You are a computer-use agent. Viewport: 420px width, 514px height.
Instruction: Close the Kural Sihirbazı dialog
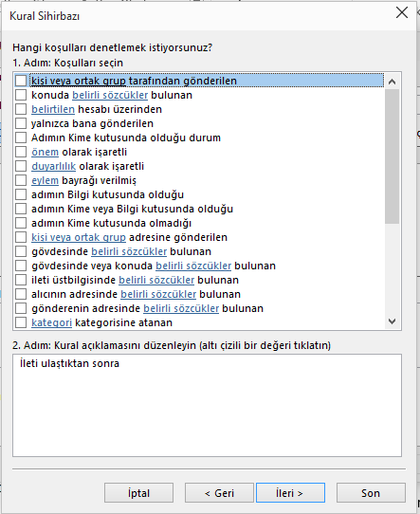click(x=402, y=13)
